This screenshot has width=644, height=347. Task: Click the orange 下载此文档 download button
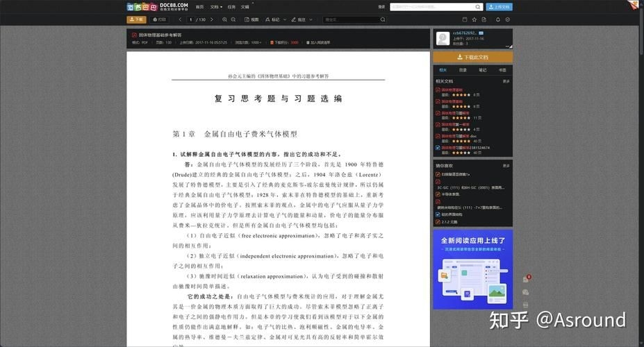[x=472, y=57]
